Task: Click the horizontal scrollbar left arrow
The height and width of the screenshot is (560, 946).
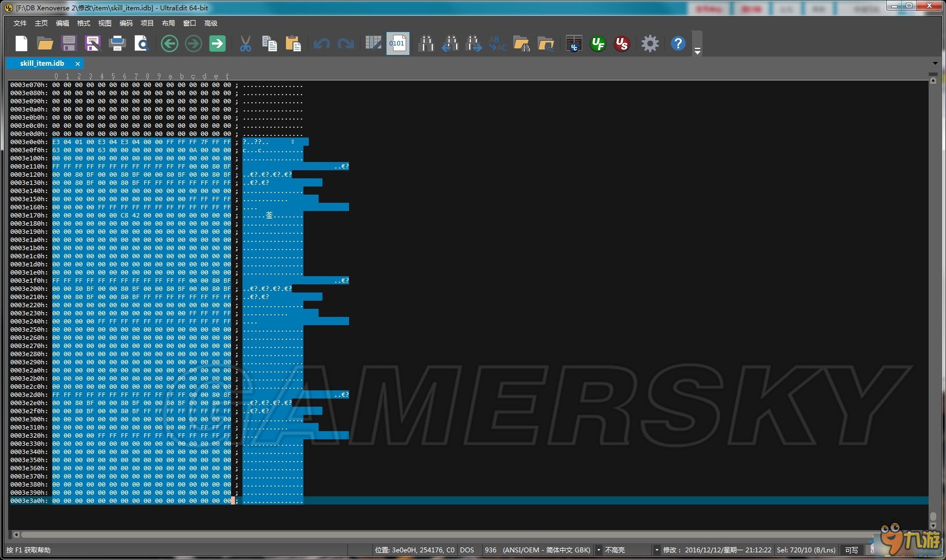Action: 16,535
